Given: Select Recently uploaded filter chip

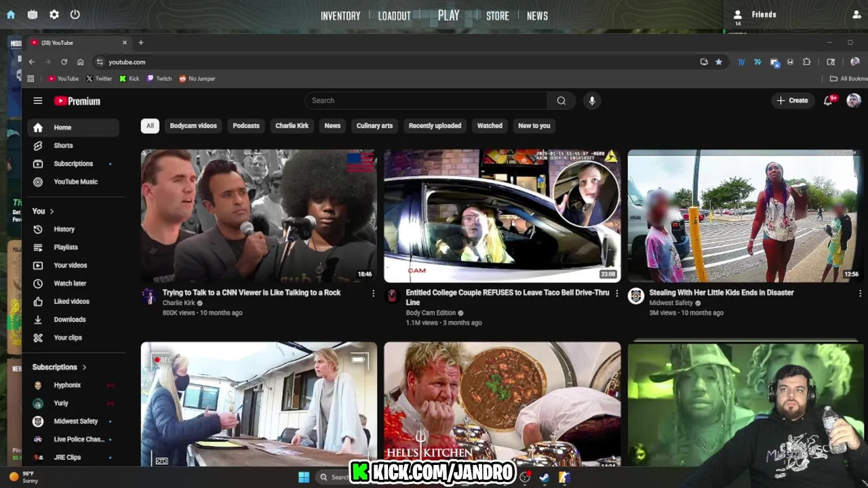Looking at the screenshot, I should click(435, 126).
